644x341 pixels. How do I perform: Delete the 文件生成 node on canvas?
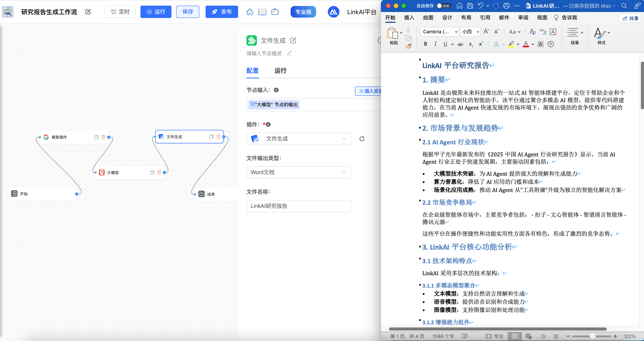219,137
